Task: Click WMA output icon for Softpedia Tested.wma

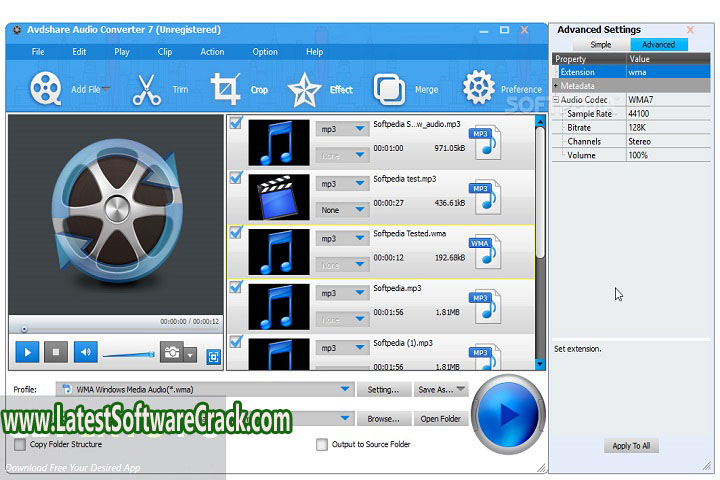Action: [485, 252]
